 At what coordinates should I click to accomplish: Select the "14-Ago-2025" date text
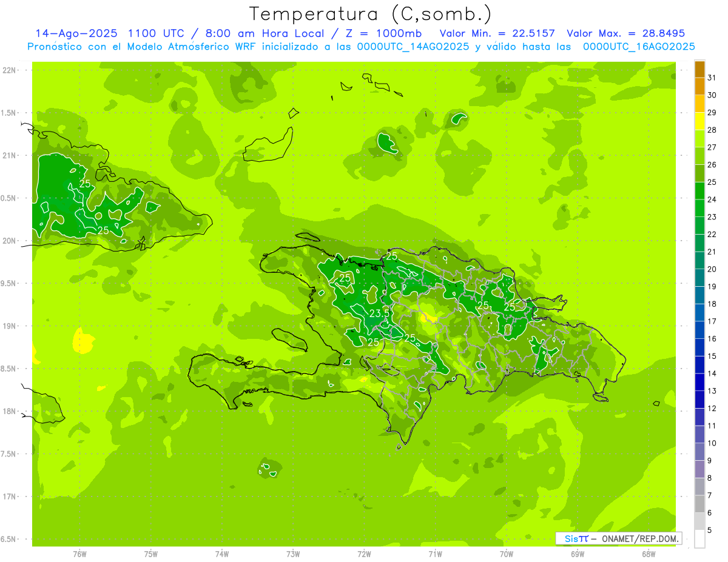coord(76,33)
